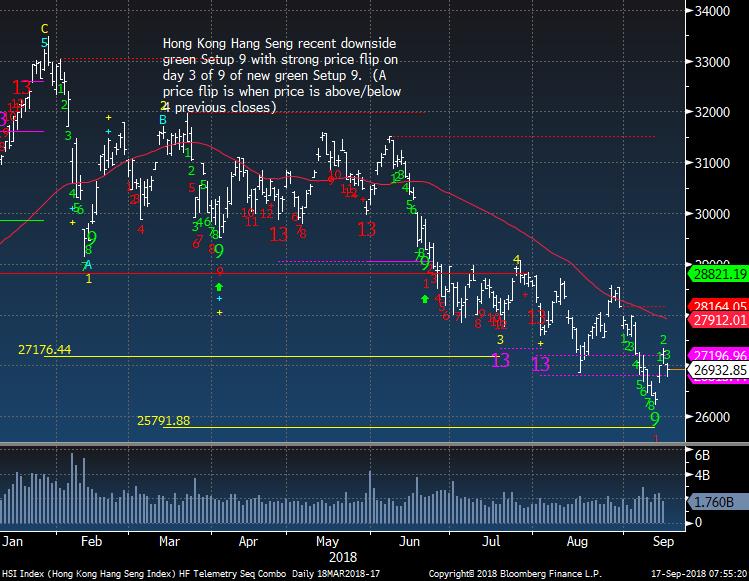Click the yellow 25791.88 level label
This screenshot has width=749, height=581.
163,420
